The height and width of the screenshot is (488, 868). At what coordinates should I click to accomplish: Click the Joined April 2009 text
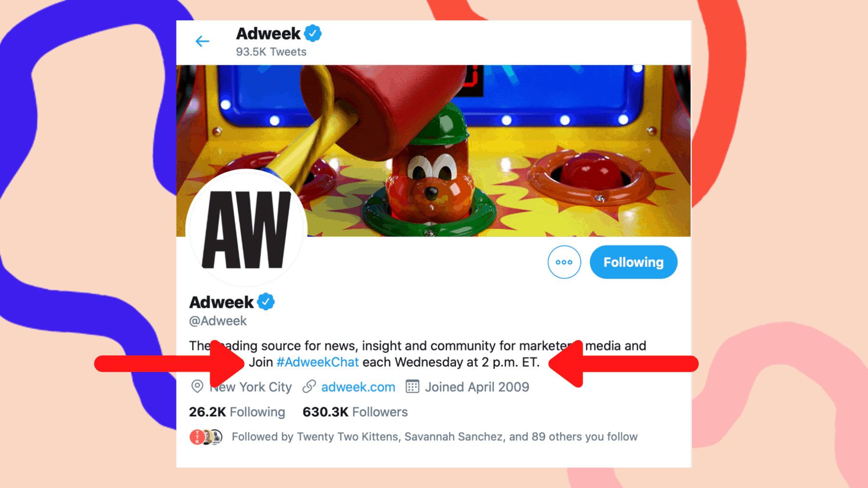pyautogui.click(x=477, y=387)
